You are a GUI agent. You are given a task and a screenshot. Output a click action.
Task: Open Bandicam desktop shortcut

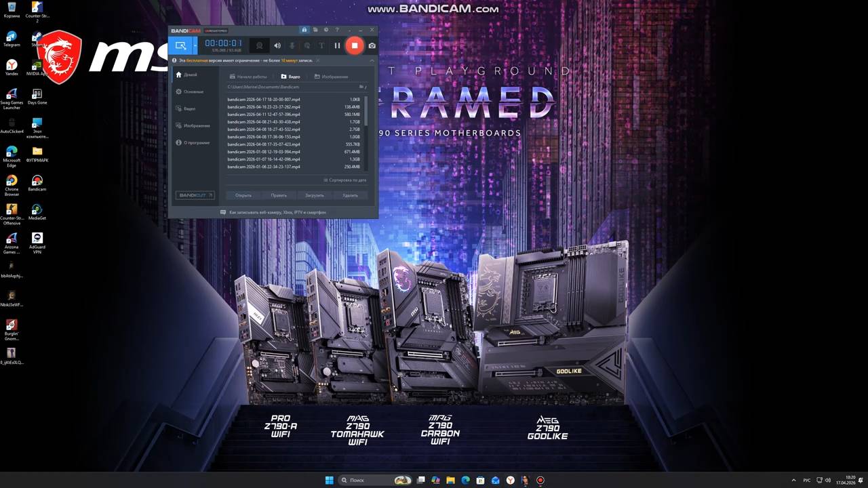pos(37,184)
